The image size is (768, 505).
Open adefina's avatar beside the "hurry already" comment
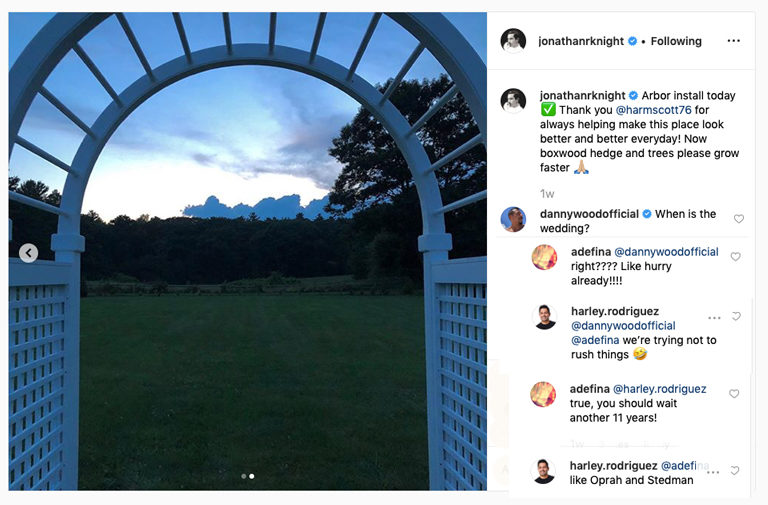[544, 257]
